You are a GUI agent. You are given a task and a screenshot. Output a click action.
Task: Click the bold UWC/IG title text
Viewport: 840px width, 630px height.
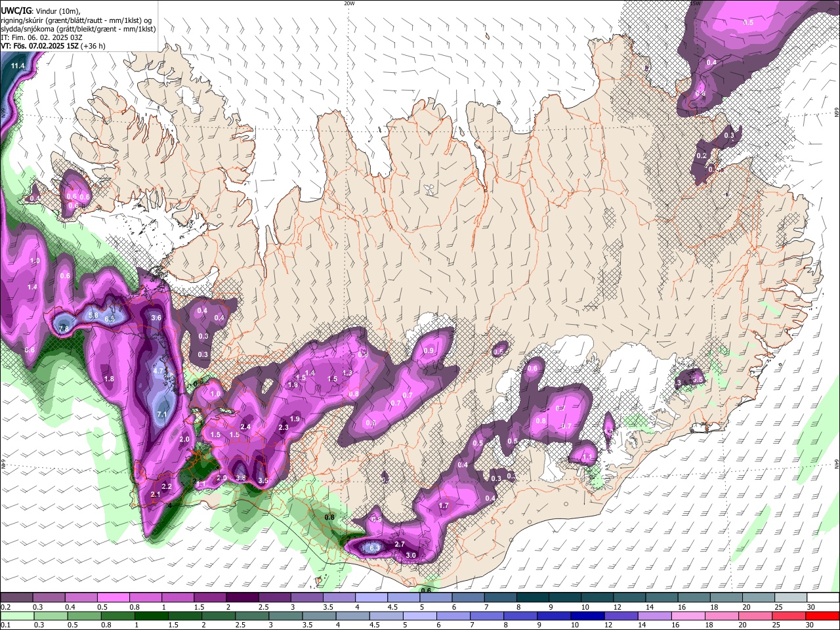click(16, 10)
